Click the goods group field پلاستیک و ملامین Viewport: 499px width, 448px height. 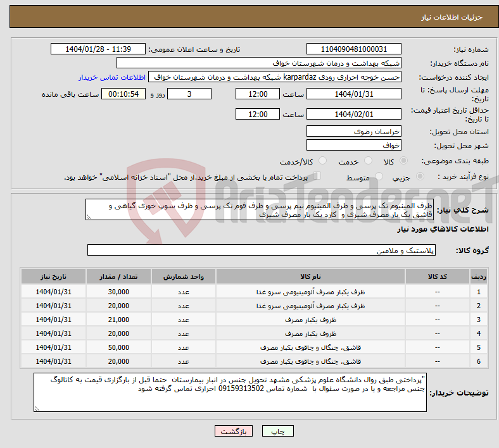point(262,250)
